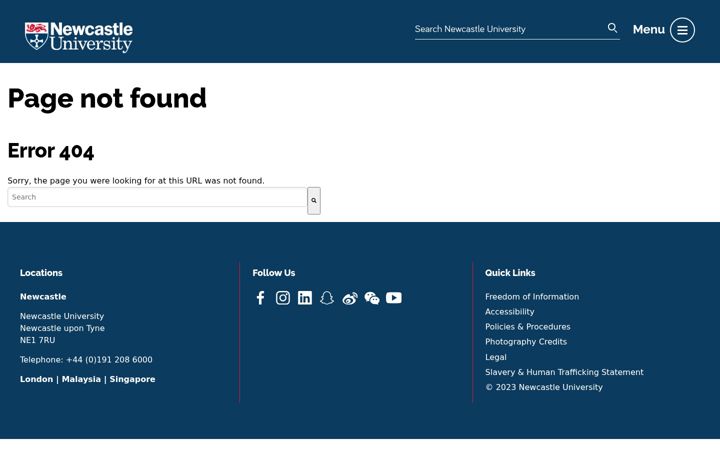Click the Locations footer heading
Screen dimensions: 720x450
pos(41,273)
